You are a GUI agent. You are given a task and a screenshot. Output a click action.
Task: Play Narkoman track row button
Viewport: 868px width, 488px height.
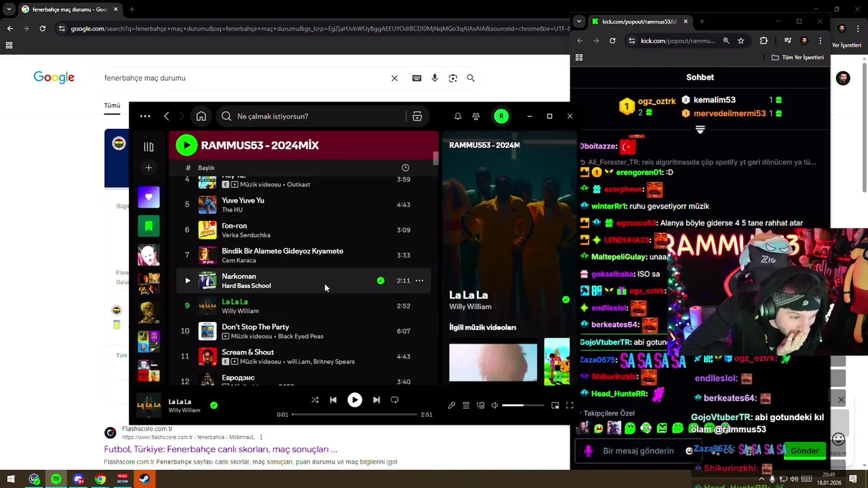[188, 281]
